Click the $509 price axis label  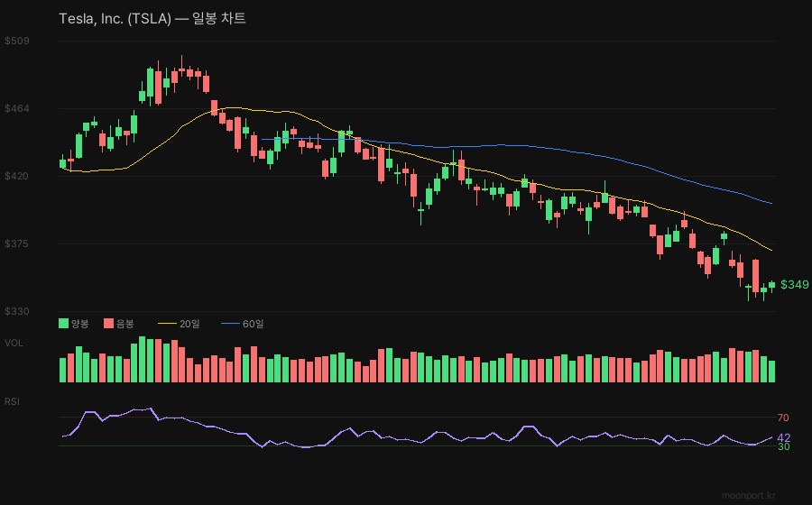tap(17, 41)
